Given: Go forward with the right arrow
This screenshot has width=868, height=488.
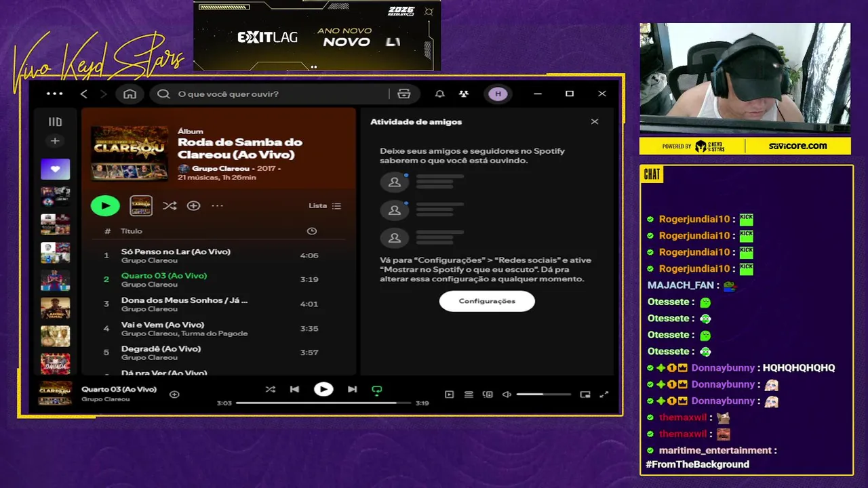Looking at the screenshot, I should (x=103, y=94).
